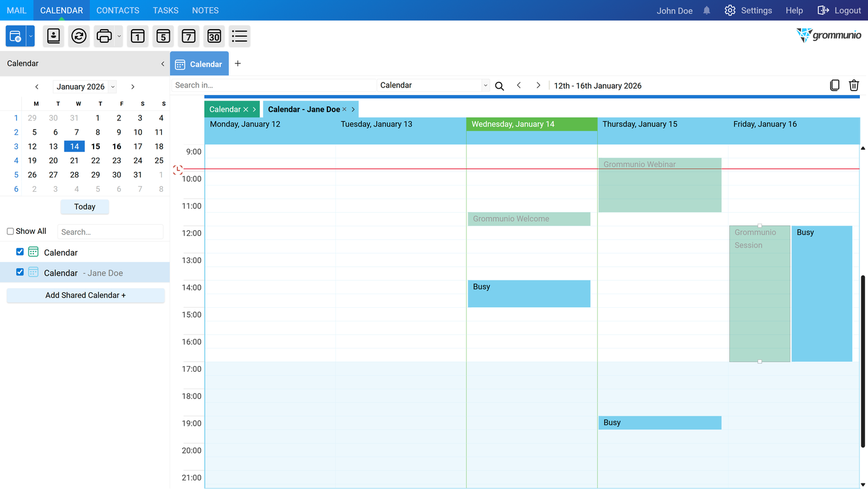This screenshot has height=489, width=868.
Task: Click week number 4 in mini calendar
Action: click(x=16, y=161)
